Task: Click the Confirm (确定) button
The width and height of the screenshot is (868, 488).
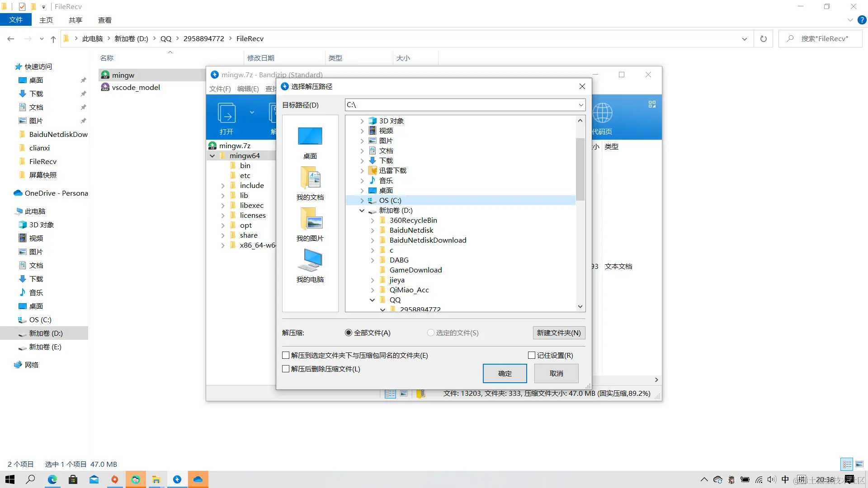Action: (505, 374)
